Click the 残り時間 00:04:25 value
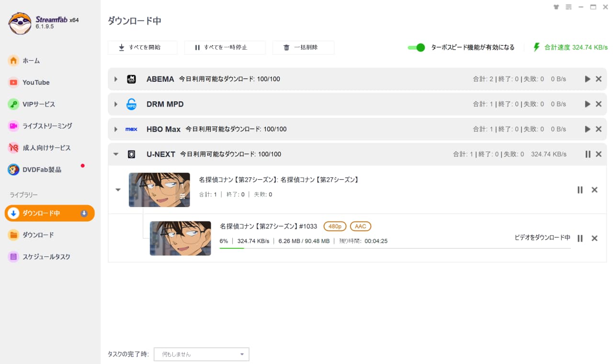 click(376, 241)
